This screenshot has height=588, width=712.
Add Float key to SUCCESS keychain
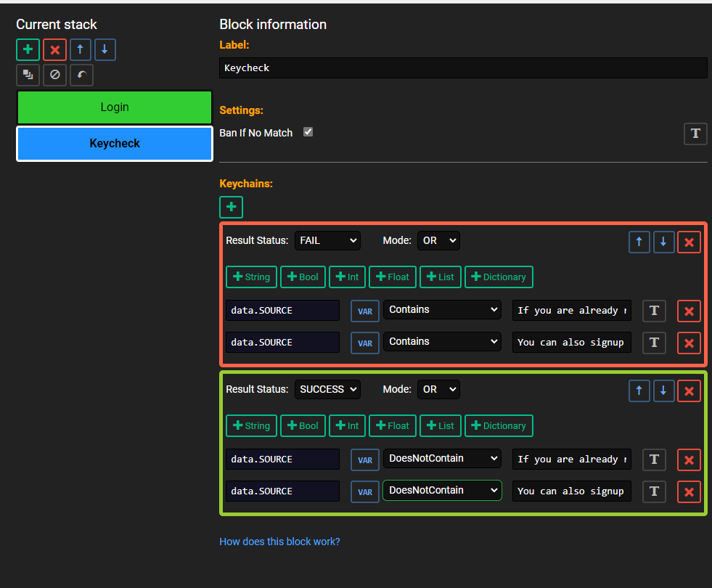coord(393,426)
